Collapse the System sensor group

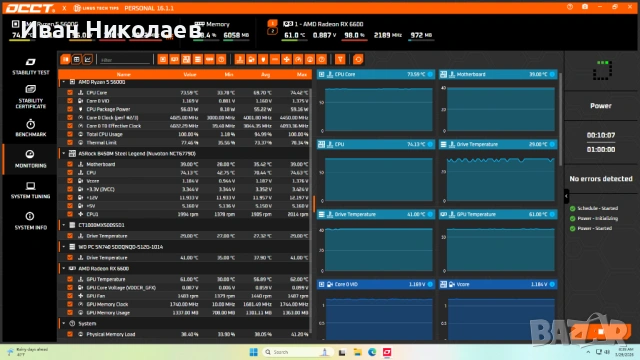[64, 323]
